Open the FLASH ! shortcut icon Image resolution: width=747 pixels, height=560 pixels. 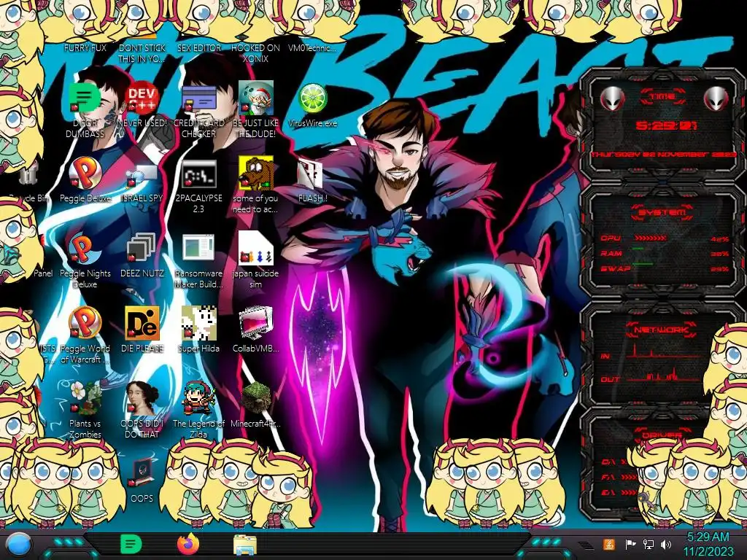click(x=311, y=174)
